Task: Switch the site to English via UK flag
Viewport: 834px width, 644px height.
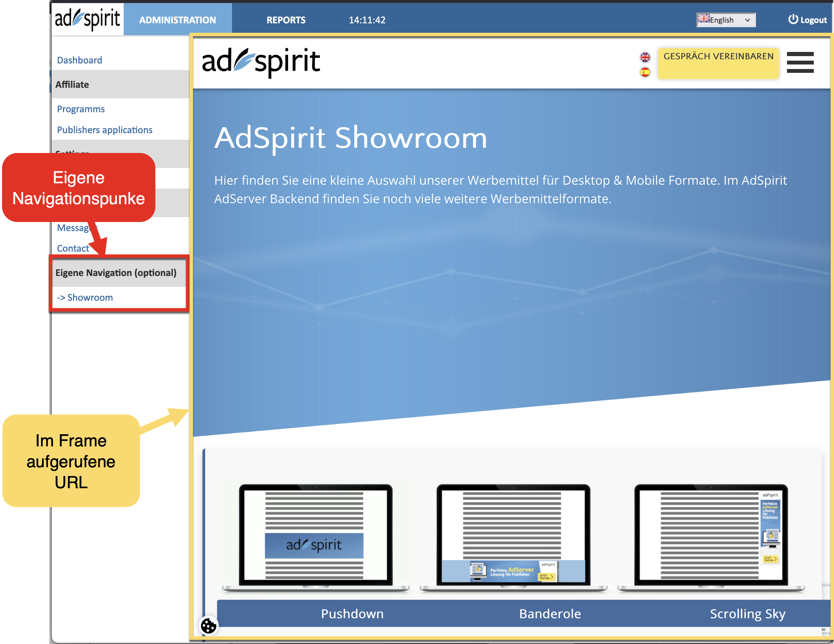Action: (x=645, y=57)
